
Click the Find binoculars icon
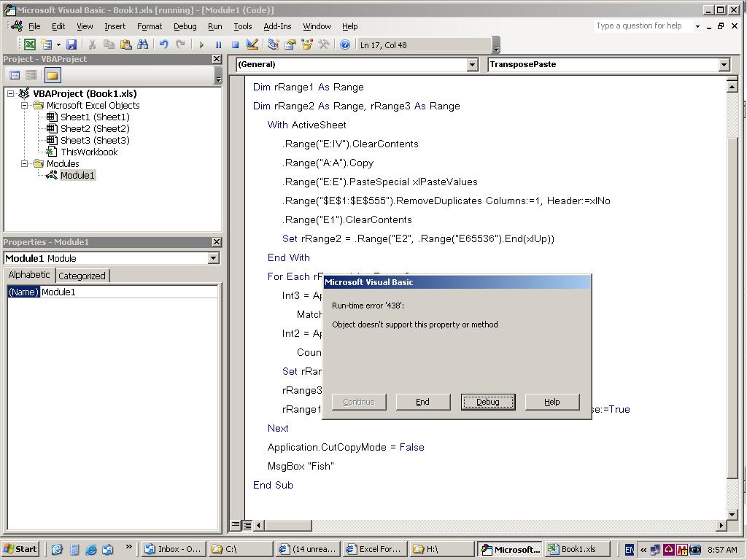(142, 44)
